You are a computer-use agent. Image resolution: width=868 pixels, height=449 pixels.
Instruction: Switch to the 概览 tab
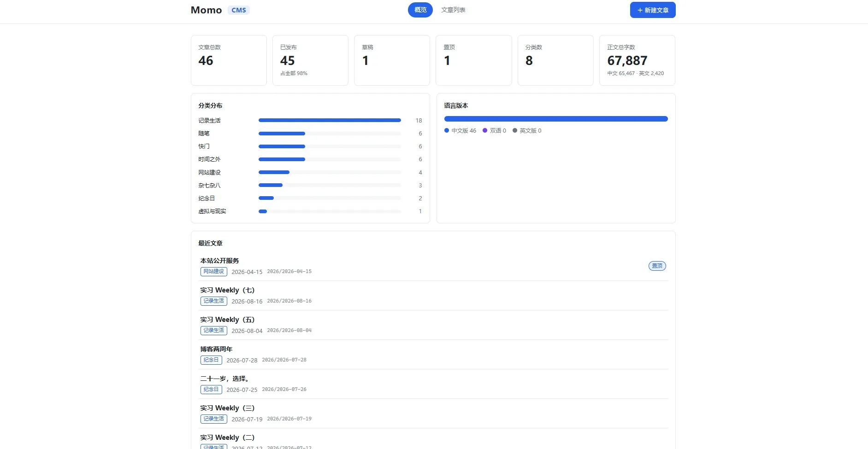point(420,10)
